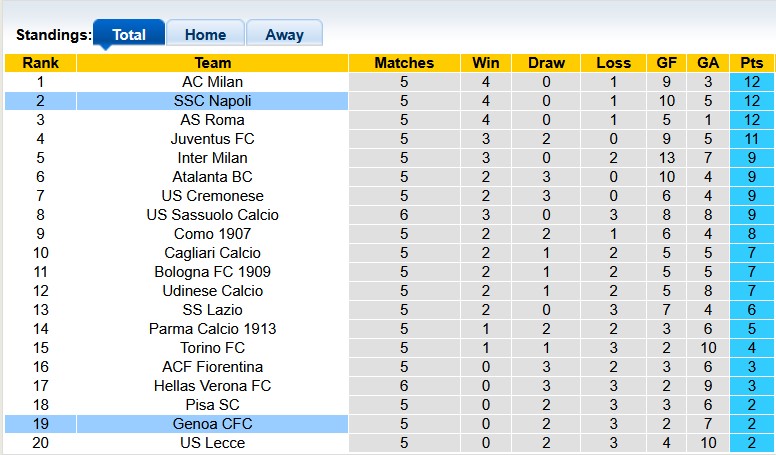
Task: Click the Rank column header
Action: tap(40, 63)
